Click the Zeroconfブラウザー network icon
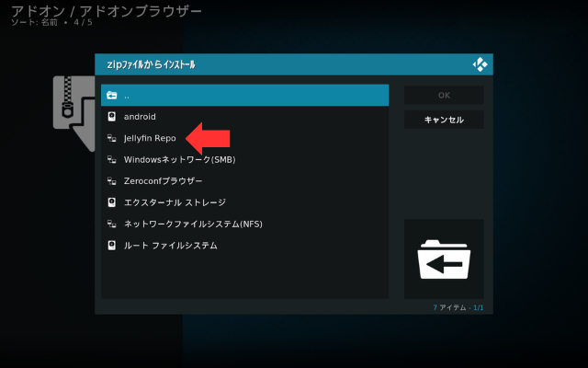This screenshot has height=368, width=588. point(111,181)
